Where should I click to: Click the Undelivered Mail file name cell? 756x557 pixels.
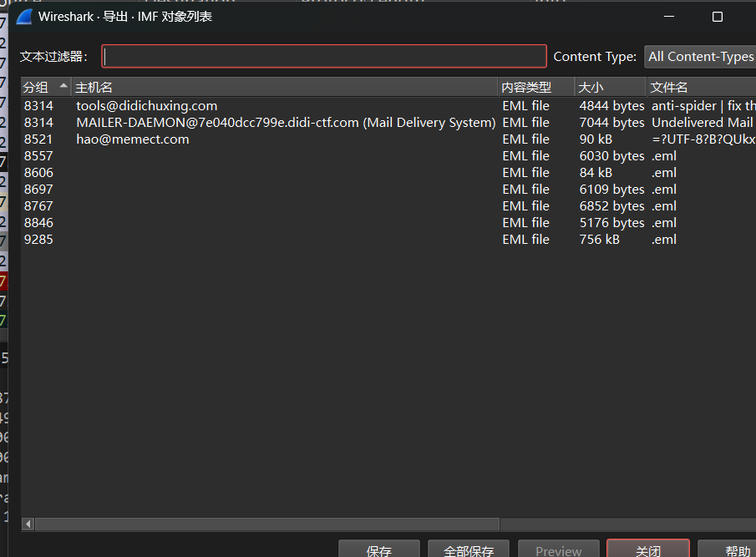pyautogui.click(x=703, y=123)
